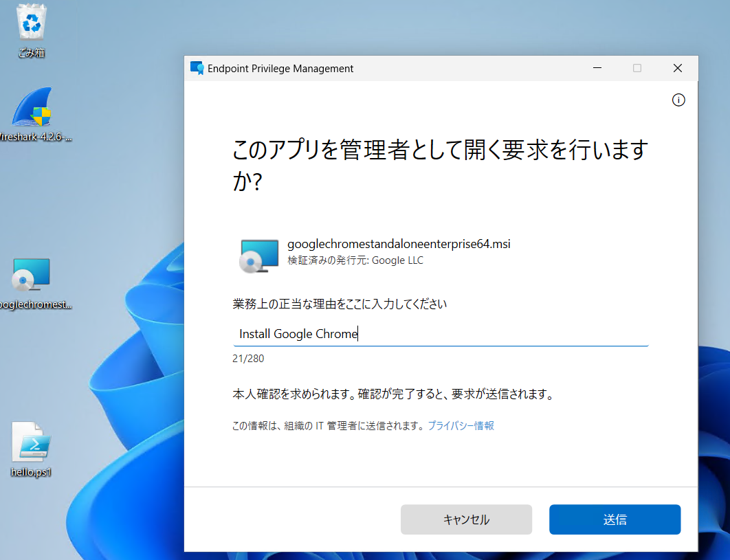Click the キャンセル (Cancel) button
The height and width of the screenshot is (560, 730).
coord(466,519)
